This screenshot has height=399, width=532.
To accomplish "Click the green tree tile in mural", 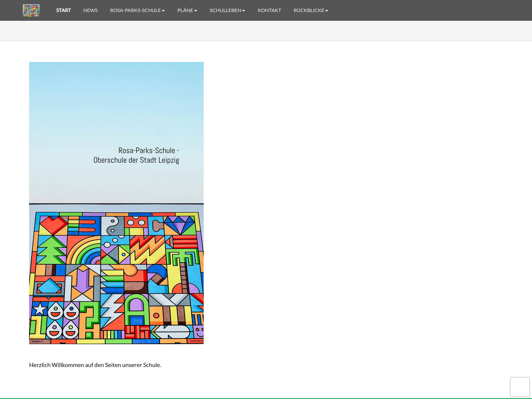I will pos(51,250).
